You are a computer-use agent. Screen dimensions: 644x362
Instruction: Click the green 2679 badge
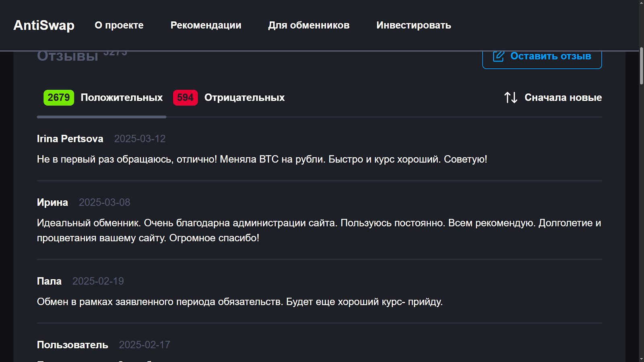(59, 98)
